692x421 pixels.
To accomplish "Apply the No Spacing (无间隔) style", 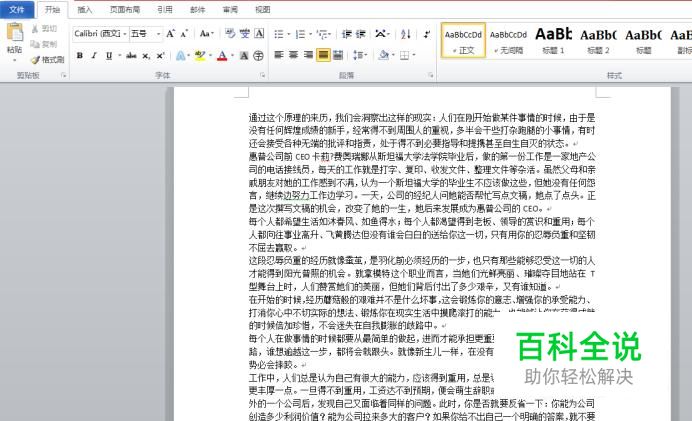I will tap(508, 41).
